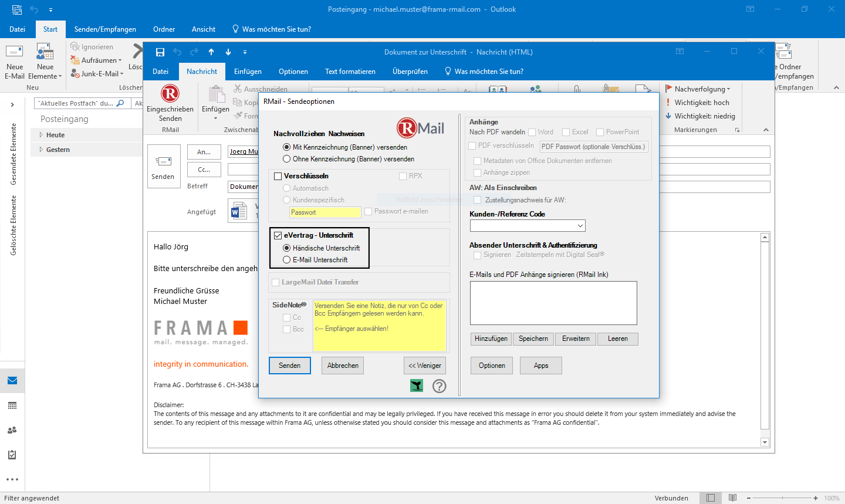Check Metadaten von Office Dokumenten entfernen
The height and width of the screenshot is (504, 845).
click(x=477, y=161)
